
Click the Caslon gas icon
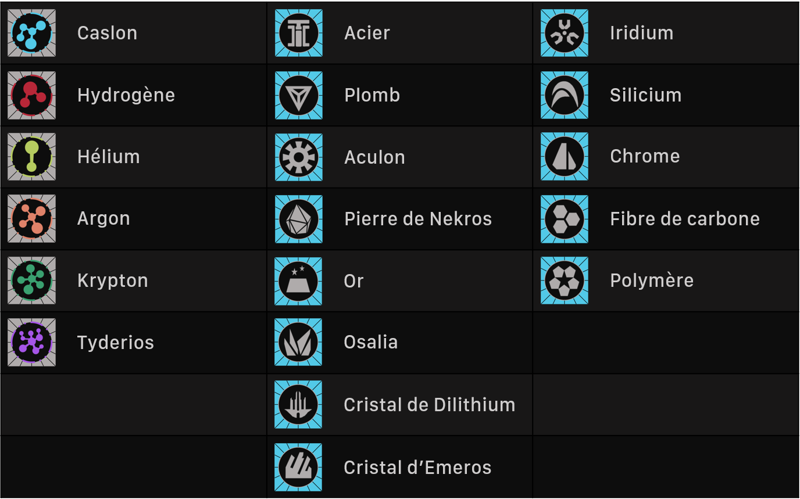click(x=32, y=33)
